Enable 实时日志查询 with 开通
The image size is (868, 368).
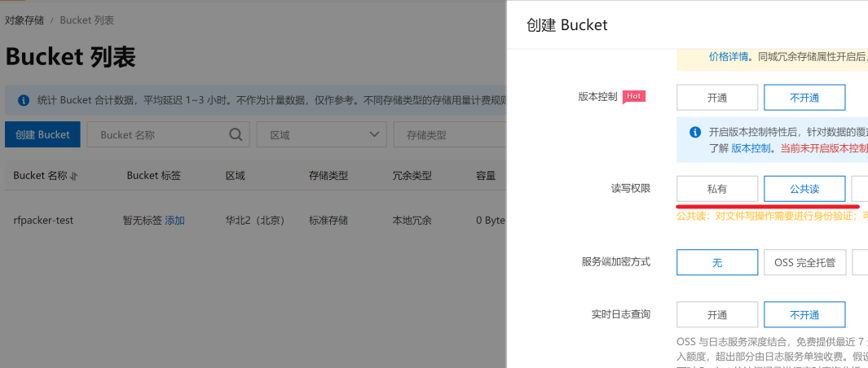pos(717,314)
